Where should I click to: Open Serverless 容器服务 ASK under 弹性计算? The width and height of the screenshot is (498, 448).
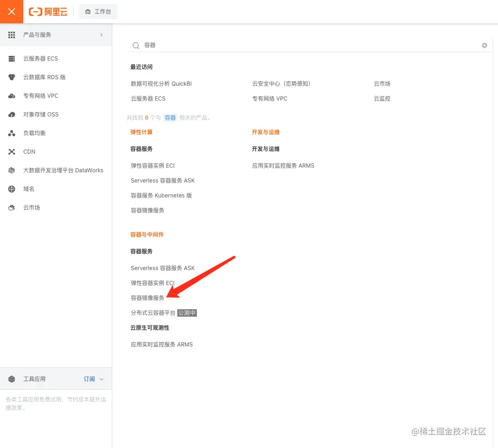coord(162,181)
